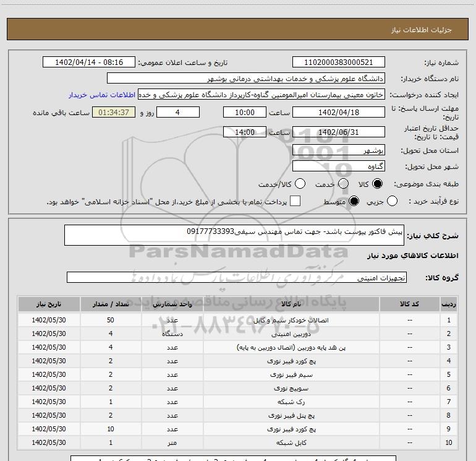The width and height of the screenshot is (476, 461).
Task: Click the delivery province field بوشهر
Action: tap(338, 150)
